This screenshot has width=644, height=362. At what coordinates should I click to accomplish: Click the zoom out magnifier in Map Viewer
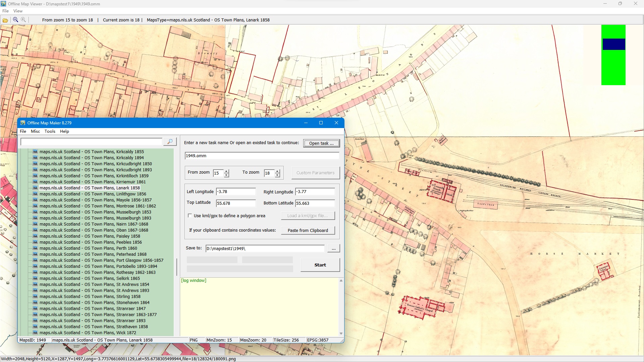pos(15,20)
